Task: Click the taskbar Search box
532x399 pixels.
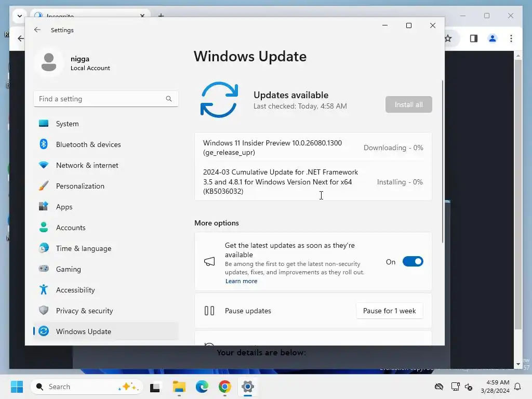Action: pos(87,387)
